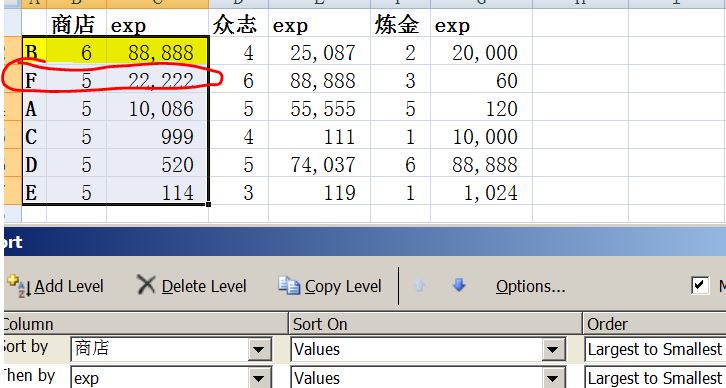The width and height of the screenshot is (726, 388).
Task: Select the row label cell E
Action: point(34,191)
